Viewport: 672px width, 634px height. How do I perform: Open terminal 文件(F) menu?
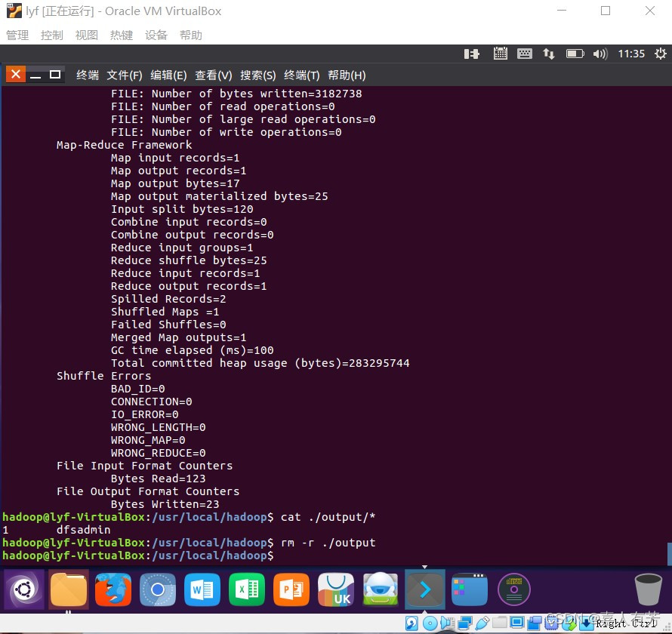pyautogui.click(x=125, y=75)
